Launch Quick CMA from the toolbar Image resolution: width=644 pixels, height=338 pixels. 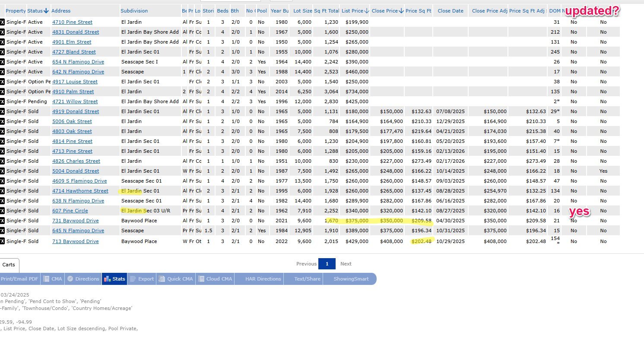coord(176,279)
